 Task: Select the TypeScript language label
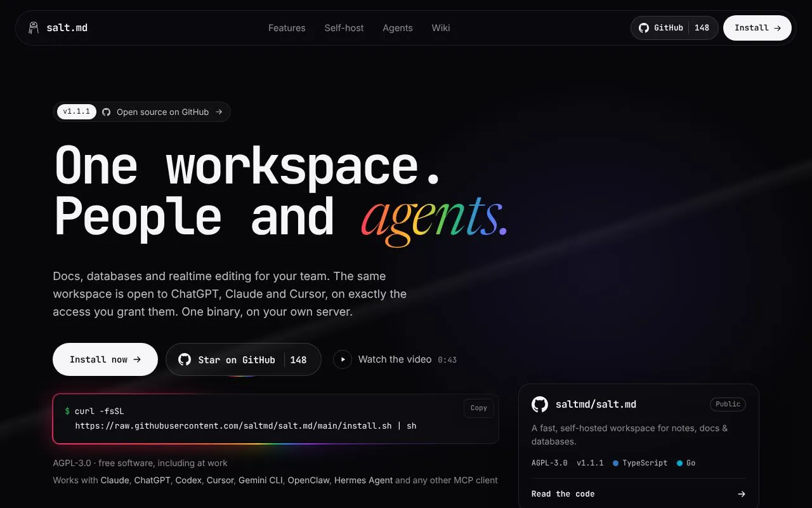[640, 463]
